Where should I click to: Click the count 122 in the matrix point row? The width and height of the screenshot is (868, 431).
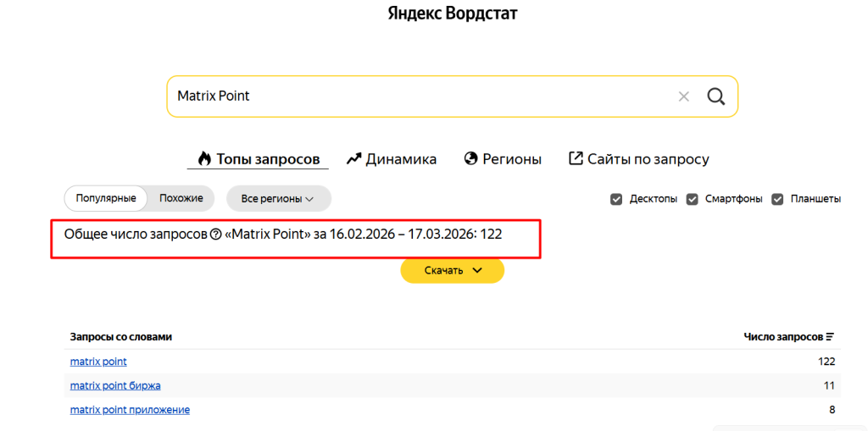[826, 362]
